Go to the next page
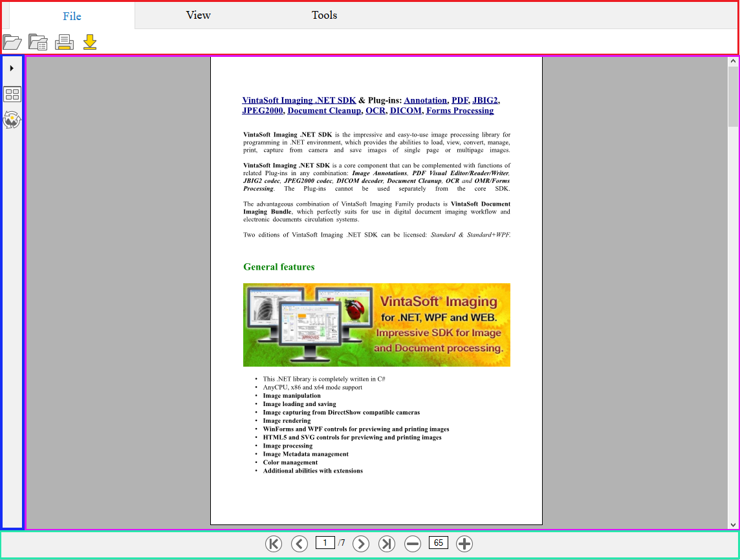Viewport: 740px width, 560px height. [361, 543]
